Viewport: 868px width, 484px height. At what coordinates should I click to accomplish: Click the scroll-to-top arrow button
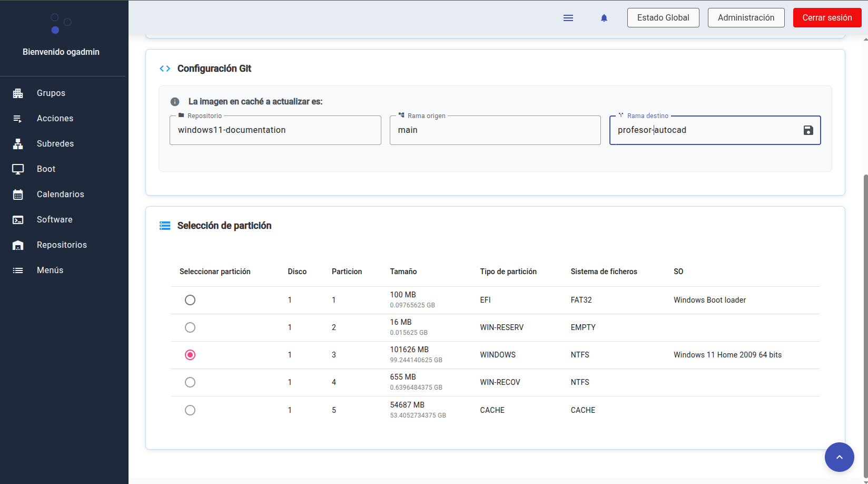839,457
